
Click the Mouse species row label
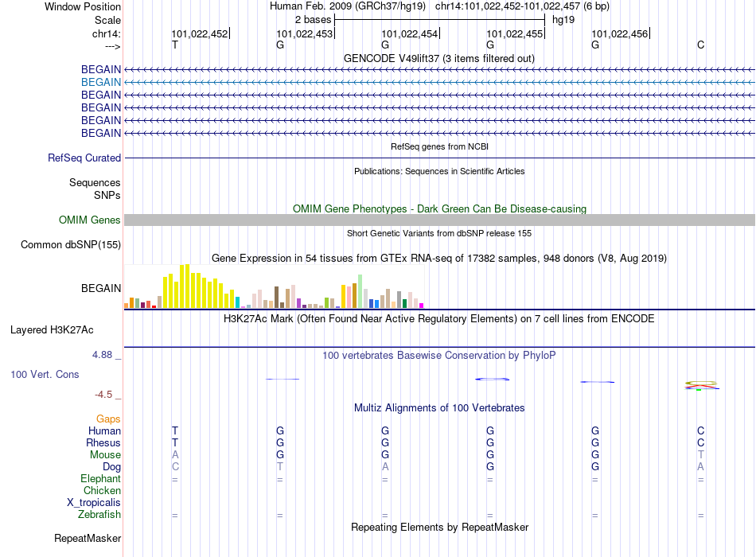pyautogui.click(x=106, y=455)
